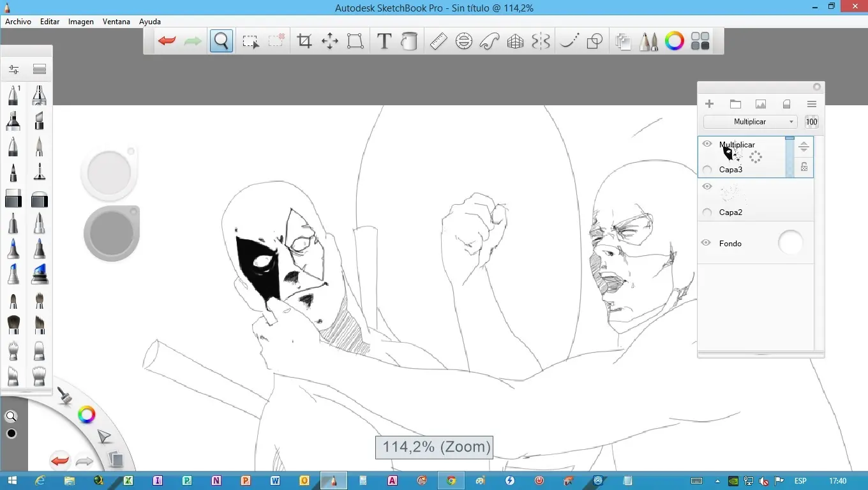Select the rectangular Selection tool

[250, 41]
